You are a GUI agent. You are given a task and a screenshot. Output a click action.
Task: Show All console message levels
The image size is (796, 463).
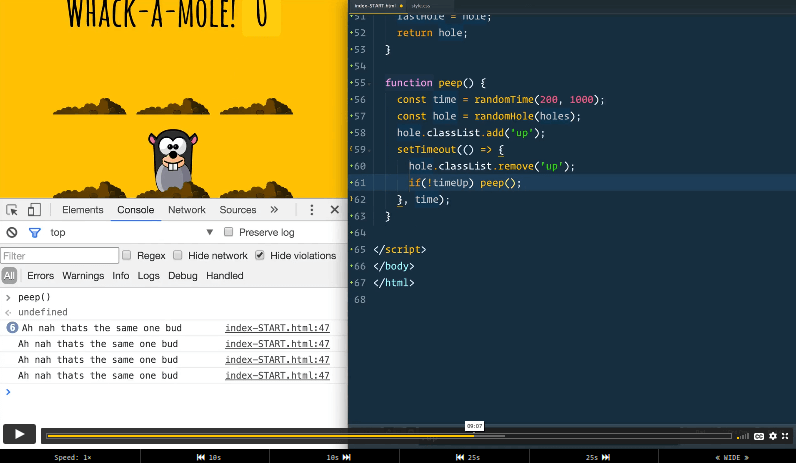pyautogui.click(x=9, y=276)
